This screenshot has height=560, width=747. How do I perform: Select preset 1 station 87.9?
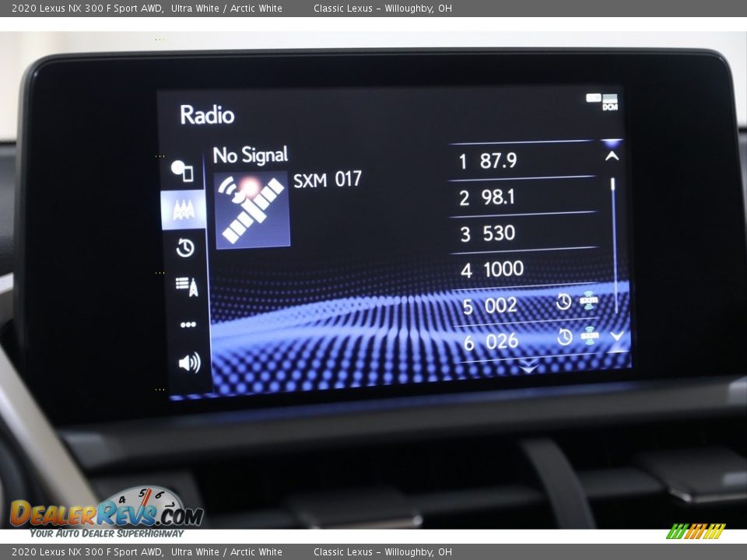point(498,159)
